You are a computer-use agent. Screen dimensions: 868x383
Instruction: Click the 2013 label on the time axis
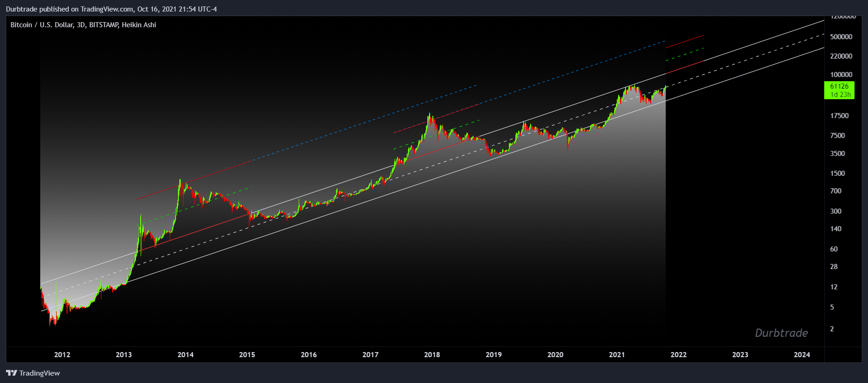124,355
